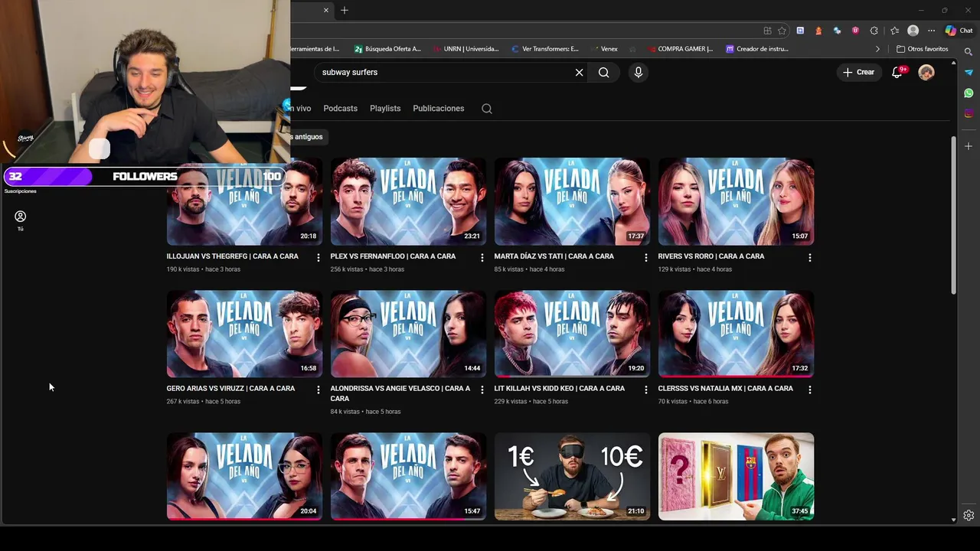
Task: Open the Búsqueda Oferta A... bookmark
Action: pyautogui.click(x=387, y=49)
